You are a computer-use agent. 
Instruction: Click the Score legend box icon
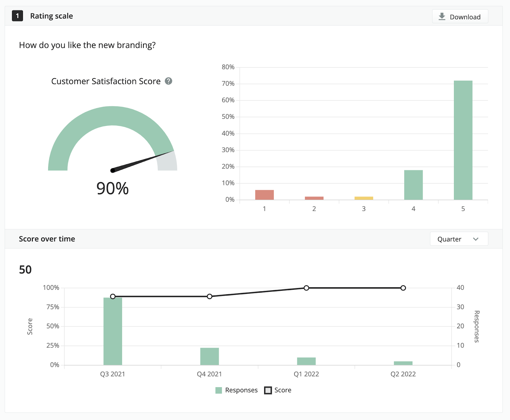pos(268,390)
